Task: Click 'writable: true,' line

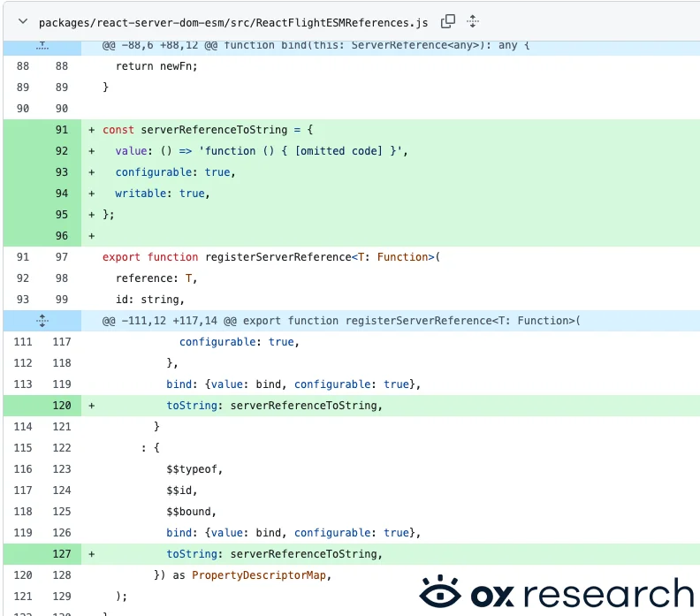Action: tap(162, 194)
